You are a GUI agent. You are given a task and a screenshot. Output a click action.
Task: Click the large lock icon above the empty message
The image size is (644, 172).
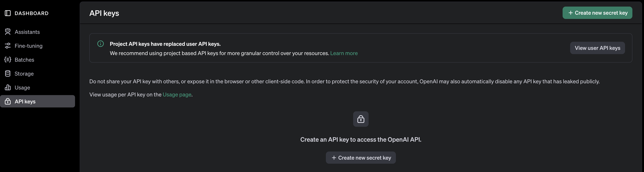(361, 119)
